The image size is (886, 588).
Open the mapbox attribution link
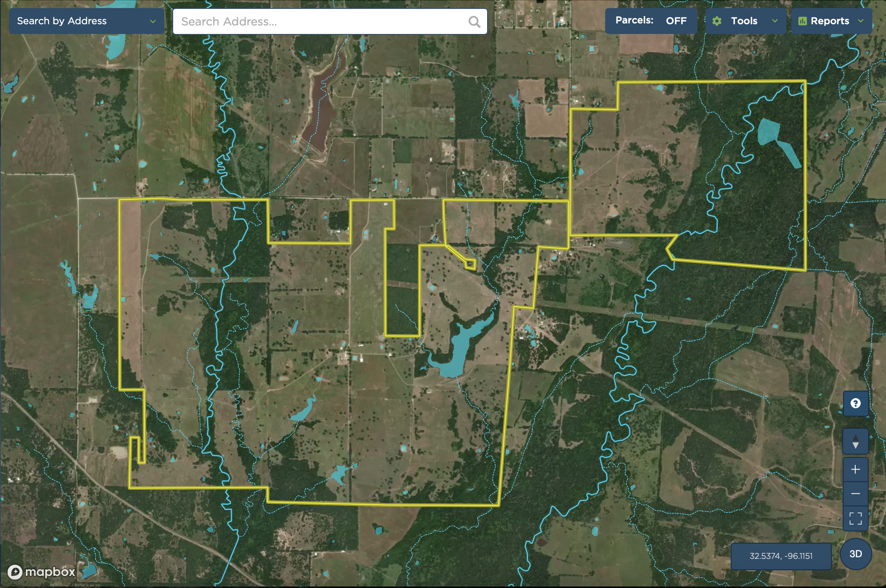(50, 572)
